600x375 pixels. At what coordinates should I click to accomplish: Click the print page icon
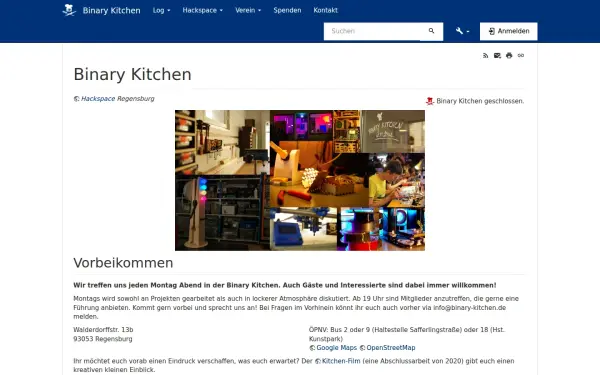(x=509, y=55)
